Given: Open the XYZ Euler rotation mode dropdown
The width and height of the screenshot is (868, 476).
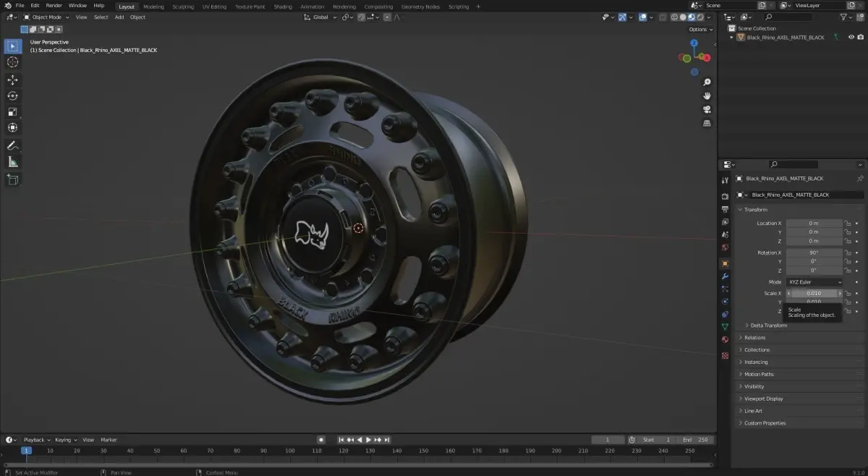Looking at the screenshot, I should click(814, 282).
